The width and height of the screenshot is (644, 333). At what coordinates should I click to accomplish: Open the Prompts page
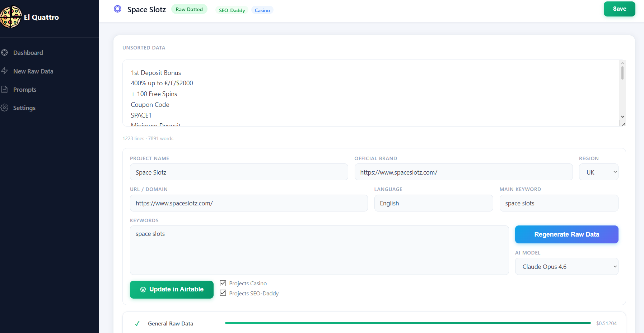coord(25,90)
